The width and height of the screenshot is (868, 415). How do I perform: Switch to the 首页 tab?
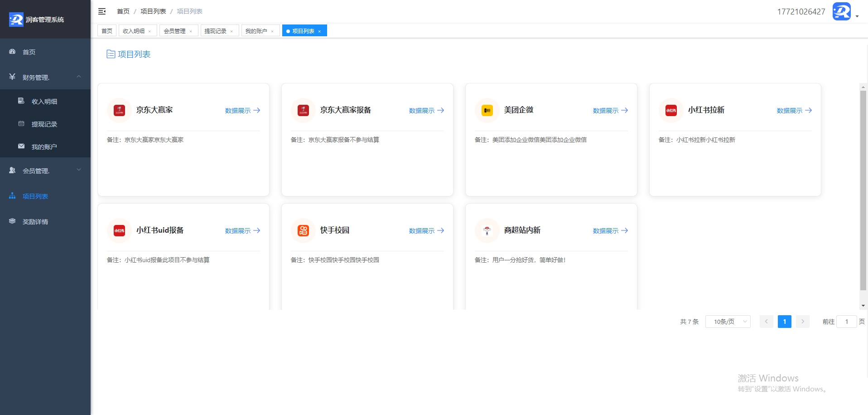[x=107, y=31]
